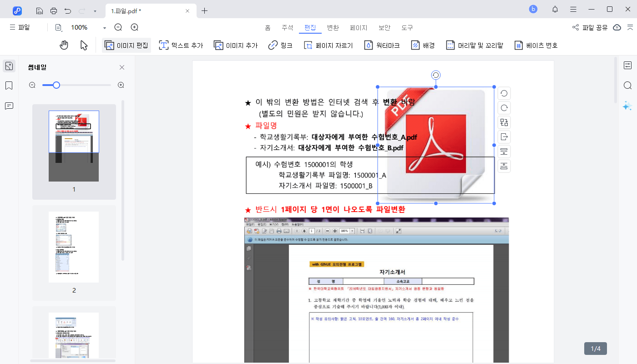Click the save file icon
Image resolution: width=637 pixels, height=364 pixels.
point(40,10)
